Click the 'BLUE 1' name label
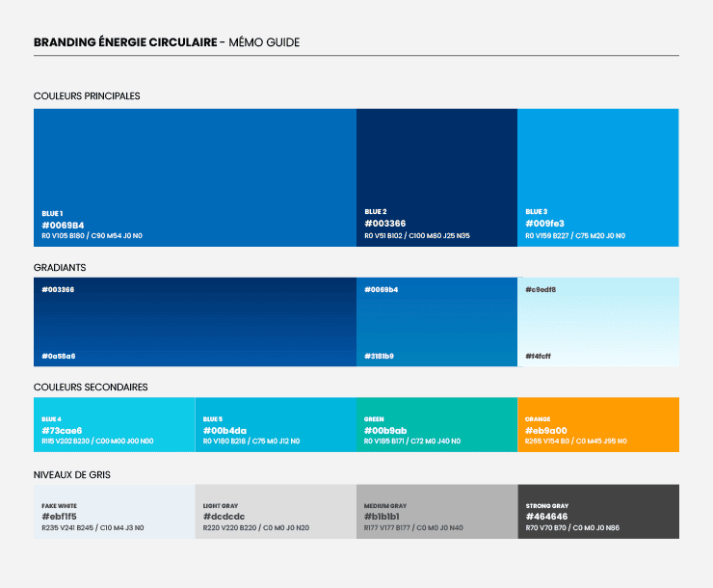 coord(52,214)
